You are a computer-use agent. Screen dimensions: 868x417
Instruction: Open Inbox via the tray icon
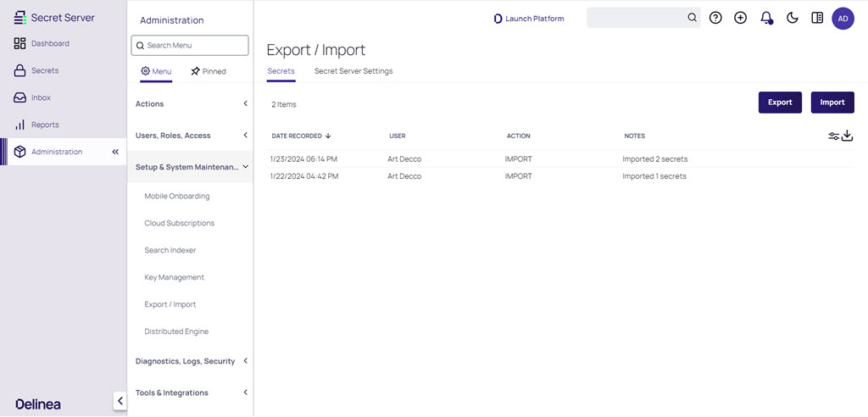[x=20, y=97]
